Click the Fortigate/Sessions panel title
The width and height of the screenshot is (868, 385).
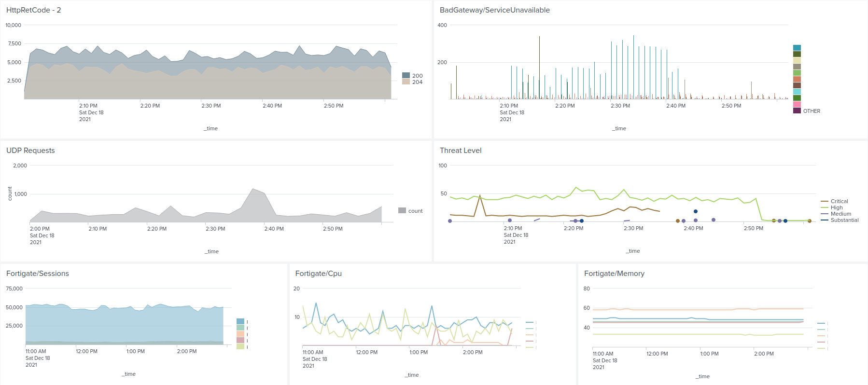coord(38,274)
